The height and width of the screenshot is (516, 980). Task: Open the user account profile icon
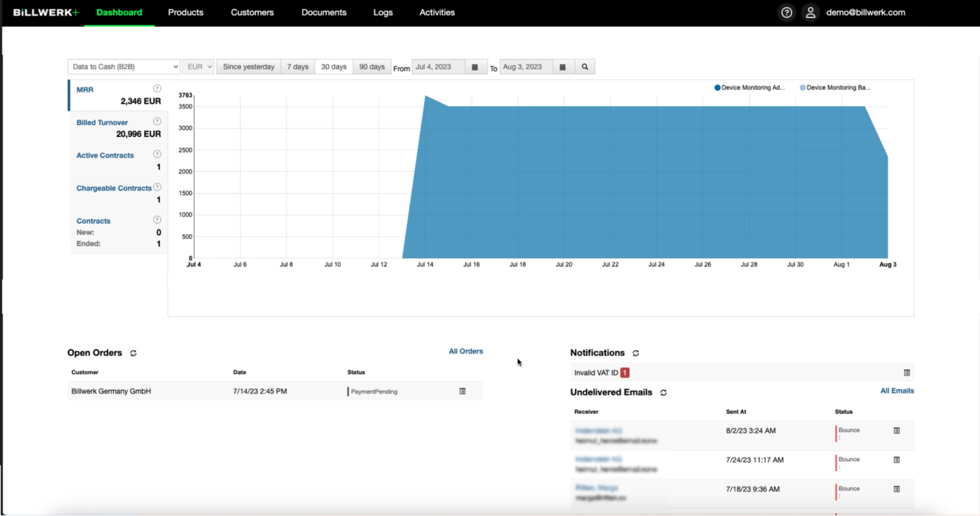coord(810,12)
